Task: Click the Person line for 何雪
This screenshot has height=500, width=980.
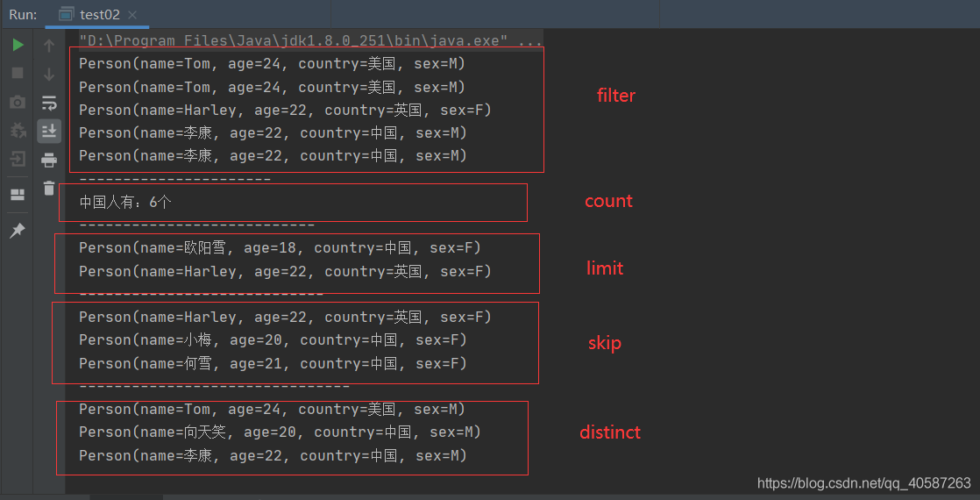Action: (273, 363)
